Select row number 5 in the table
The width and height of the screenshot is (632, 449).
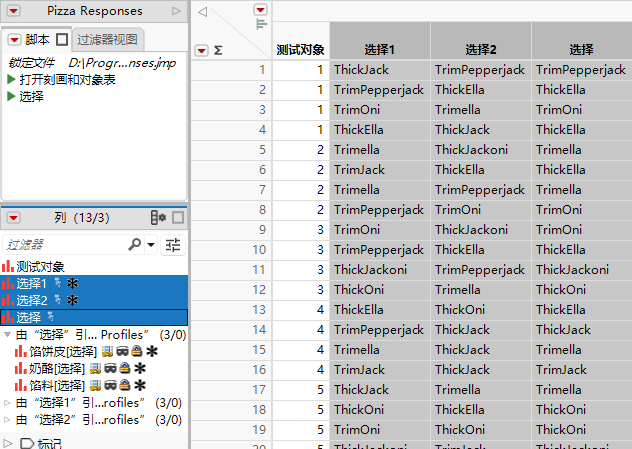pos(231,150)
